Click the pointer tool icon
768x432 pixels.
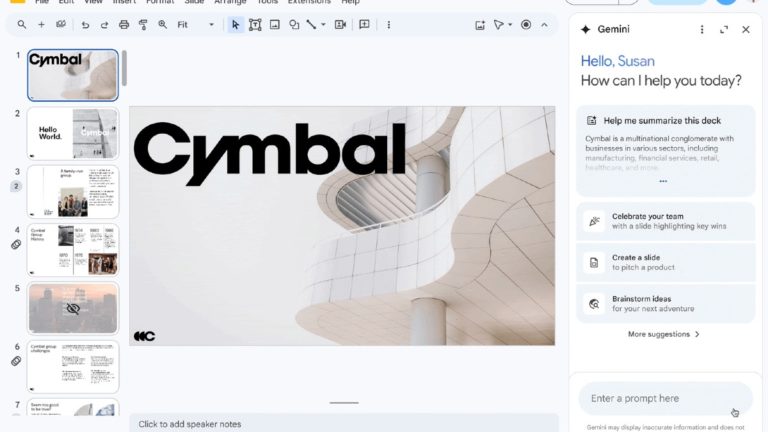pyautogui.click(x=498, y=24)
